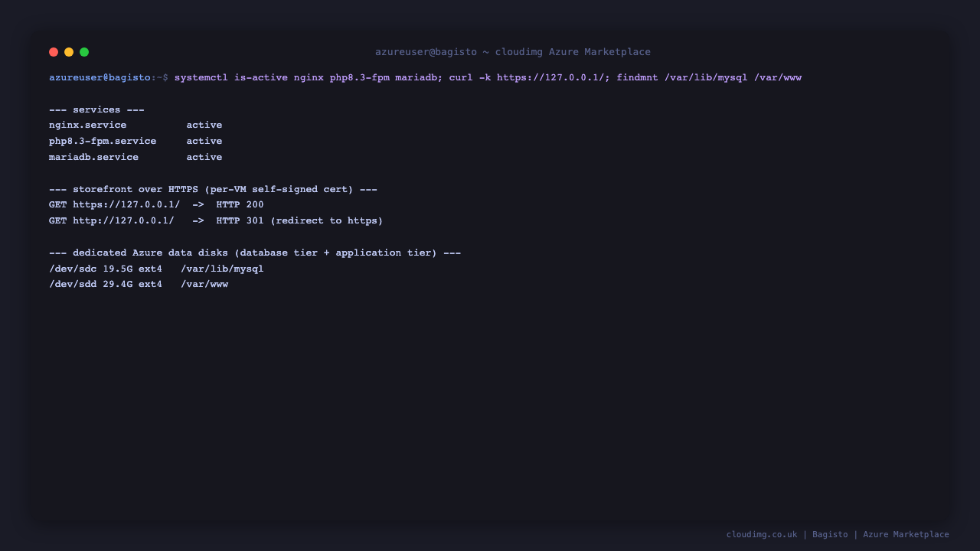Click the '--- services ---' heading
The height and width of the screenshot is (551, 980).
pyautogui.click(x=96, y=109)
